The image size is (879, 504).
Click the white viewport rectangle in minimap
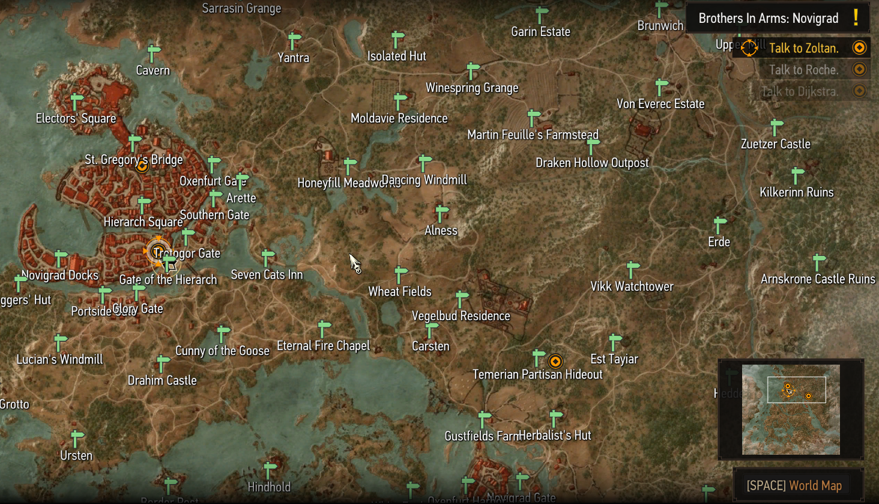pyautogui.click(x=796, y=390)
